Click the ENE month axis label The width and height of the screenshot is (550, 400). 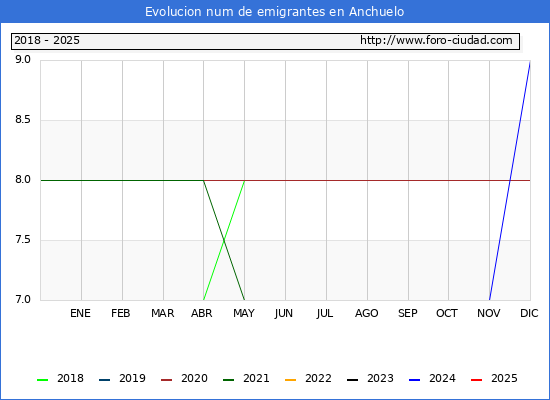[80, 313]
